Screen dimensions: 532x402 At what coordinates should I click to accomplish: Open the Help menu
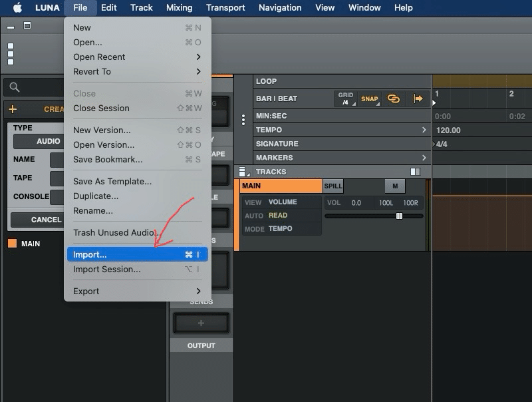(403, 7)
